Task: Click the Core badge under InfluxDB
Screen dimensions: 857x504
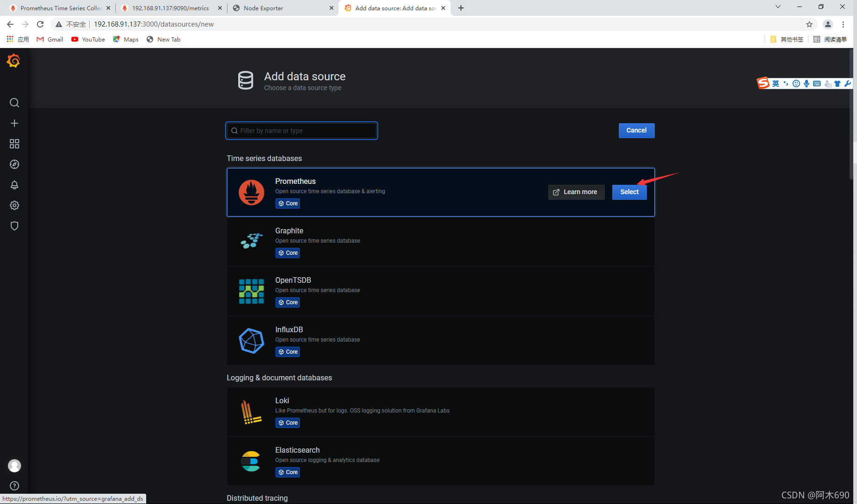Action: tap(288, 352)
